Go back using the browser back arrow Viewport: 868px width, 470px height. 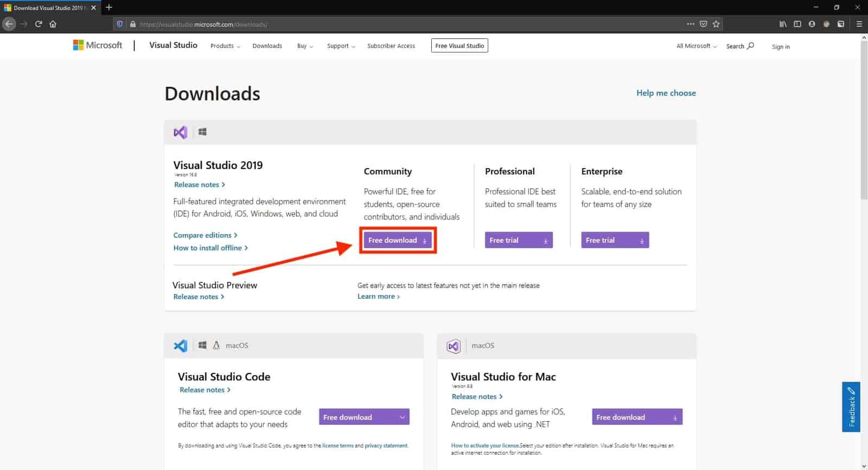[x=9, y=24]
